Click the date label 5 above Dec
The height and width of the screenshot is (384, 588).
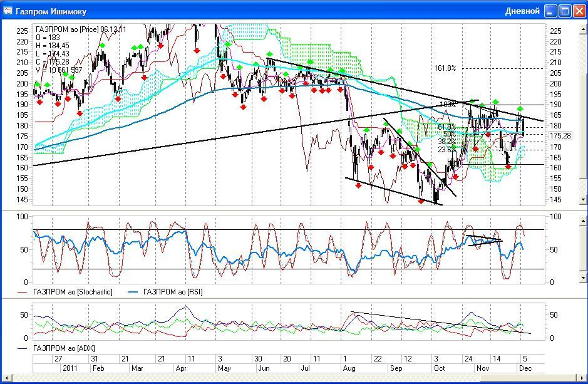tap(525, 359)
